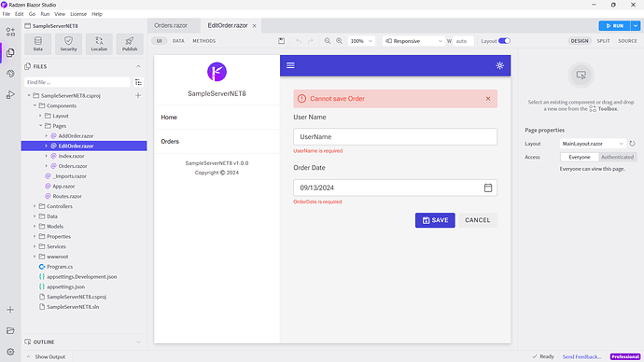
Task: Reset the page layout refresh icon
Action: [x=632, y=144]
